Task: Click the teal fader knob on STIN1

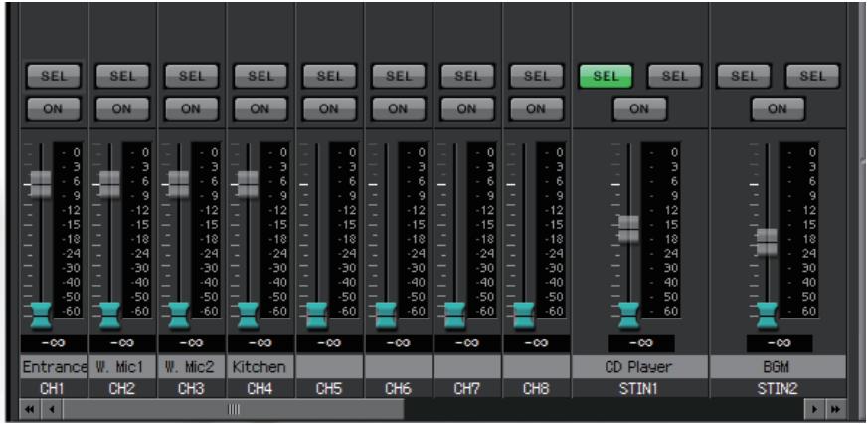Action: pyautogui.click(x=628, y=316)
